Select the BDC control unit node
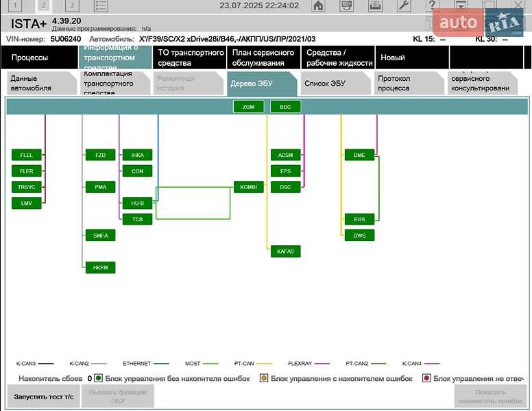The image size is (532, 411). pos(285,107)
